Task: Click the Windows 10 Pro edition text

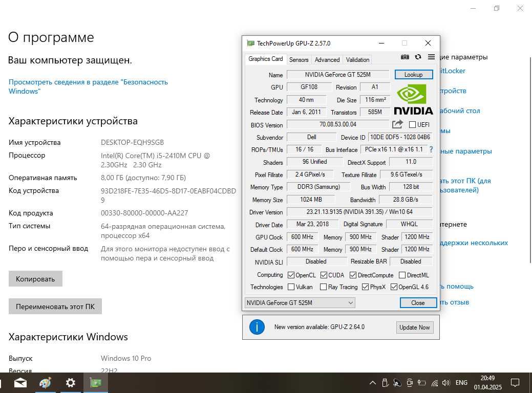Action: [126, 358]
